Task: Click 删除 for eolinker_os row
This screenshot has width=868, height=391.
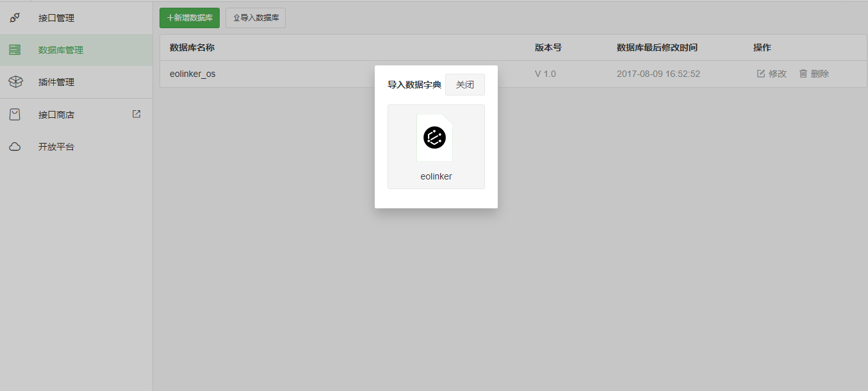Action: 814,74
